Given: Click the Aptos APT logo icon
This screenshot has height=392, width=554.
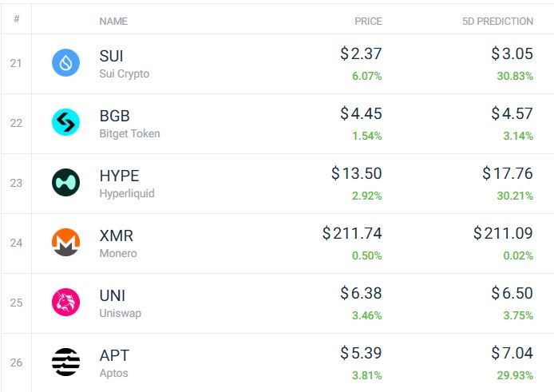Looking at the screenshot, I should pos(65,362).
